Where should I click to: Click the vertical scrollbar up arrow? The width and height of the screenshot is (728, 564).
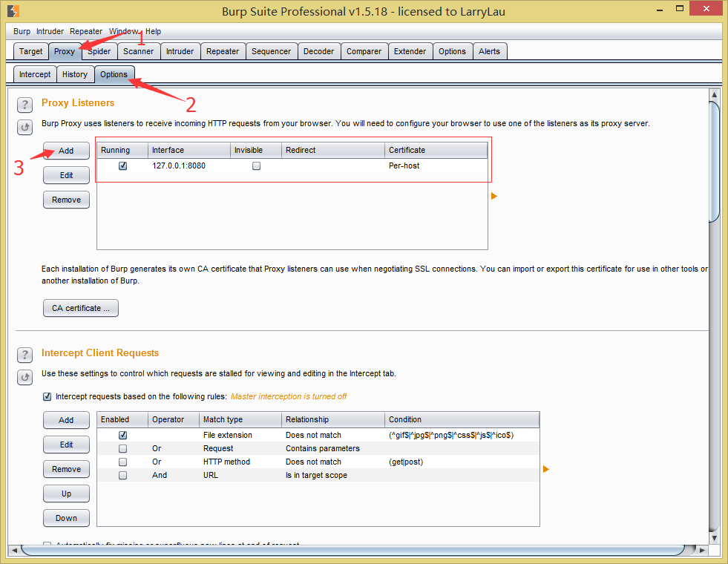pos(714,94)
